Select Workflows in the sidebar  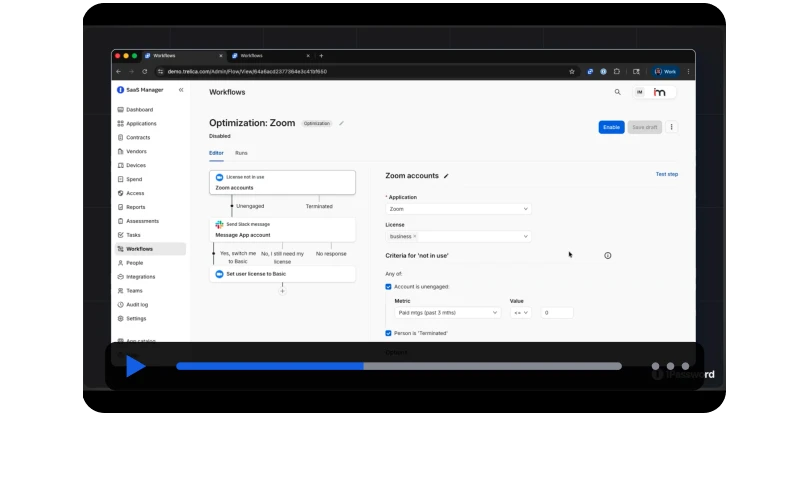pyautogui.click(x=150, y=249)
